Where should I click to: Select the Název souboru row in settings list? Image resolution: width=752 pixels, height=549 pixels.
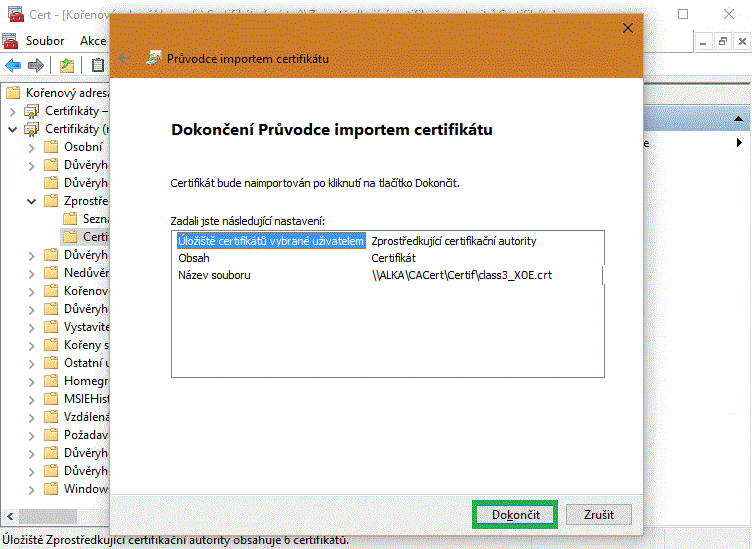point(214,275)
